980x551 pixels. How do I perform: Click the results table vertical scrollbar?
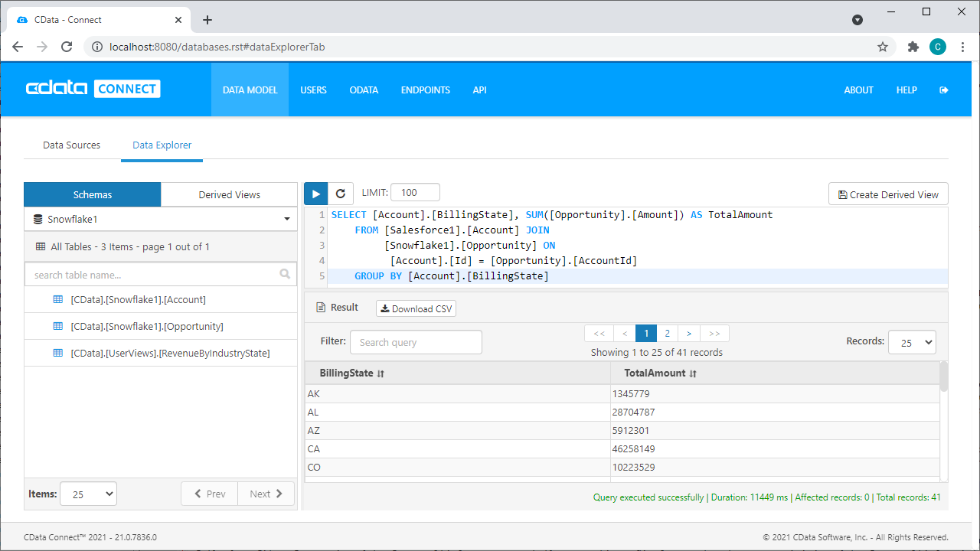click(x=944, y=377)
